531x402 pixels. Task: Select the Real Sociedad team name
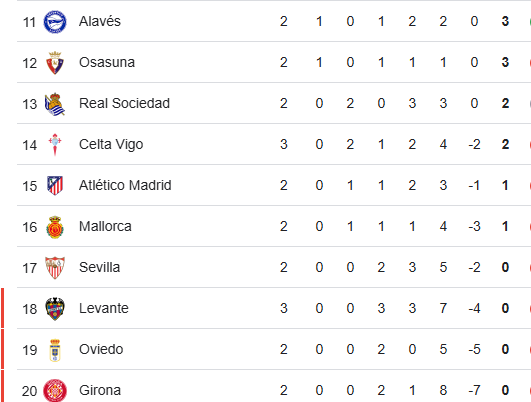[124, 103]
